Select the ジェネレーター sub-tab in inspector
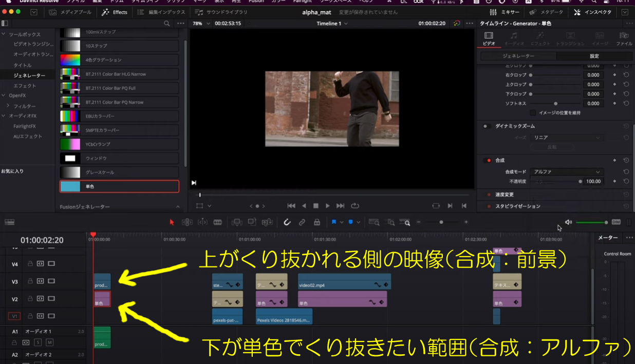This screenshot has height=364, width=635. pyautogui.click(x=518, y=56)
